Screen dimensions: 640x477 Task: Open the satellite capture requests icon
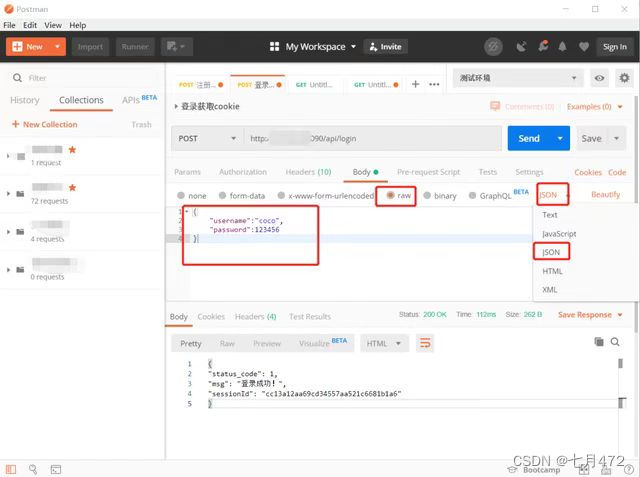click(x=521, y=47)
